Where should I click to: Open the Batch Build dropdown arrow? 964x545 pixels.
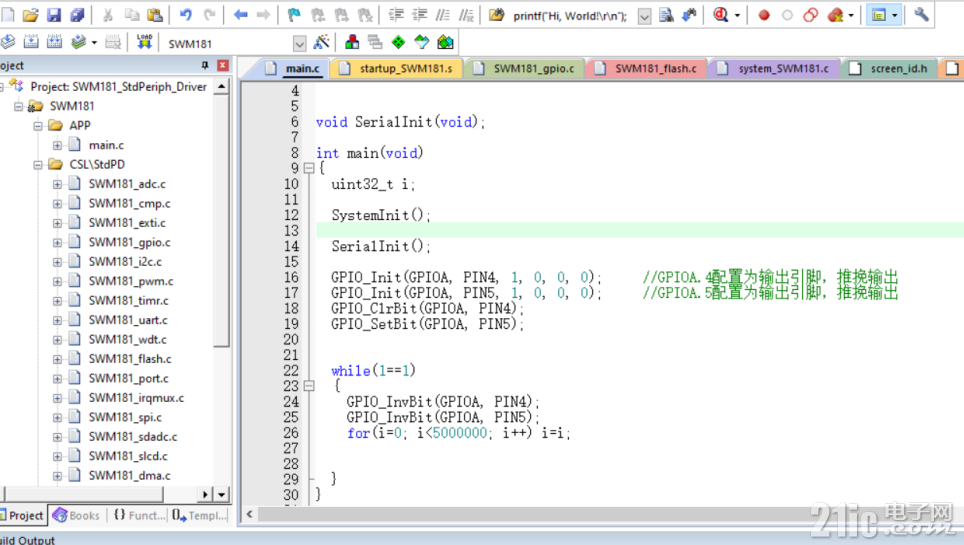click(94, 43)
